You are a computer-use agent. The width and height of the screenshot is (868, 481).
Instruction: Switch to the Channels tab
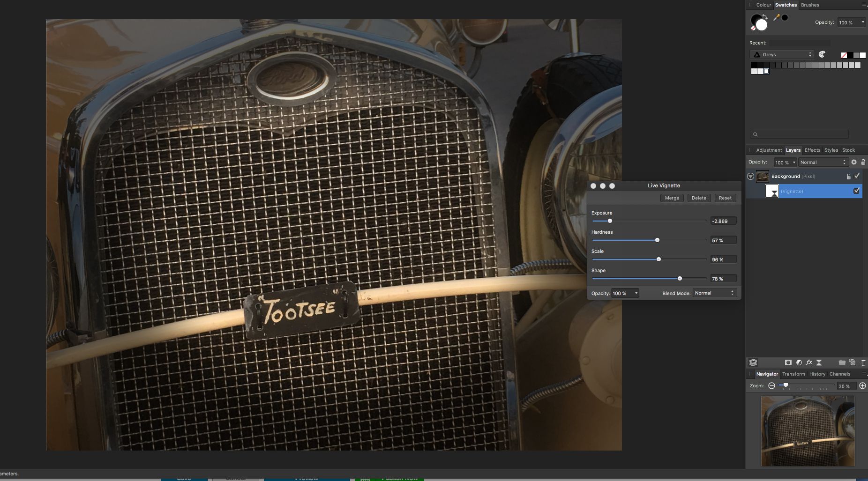(x=839, y=374)
